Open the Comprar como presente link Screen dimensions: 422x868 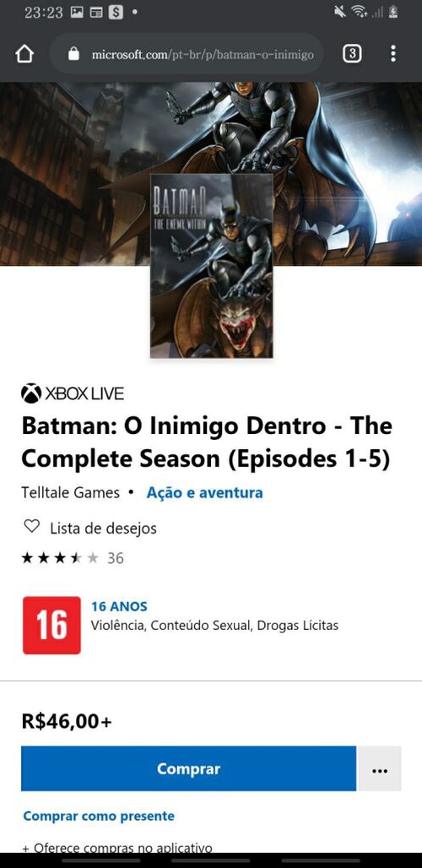click(99, 816)
